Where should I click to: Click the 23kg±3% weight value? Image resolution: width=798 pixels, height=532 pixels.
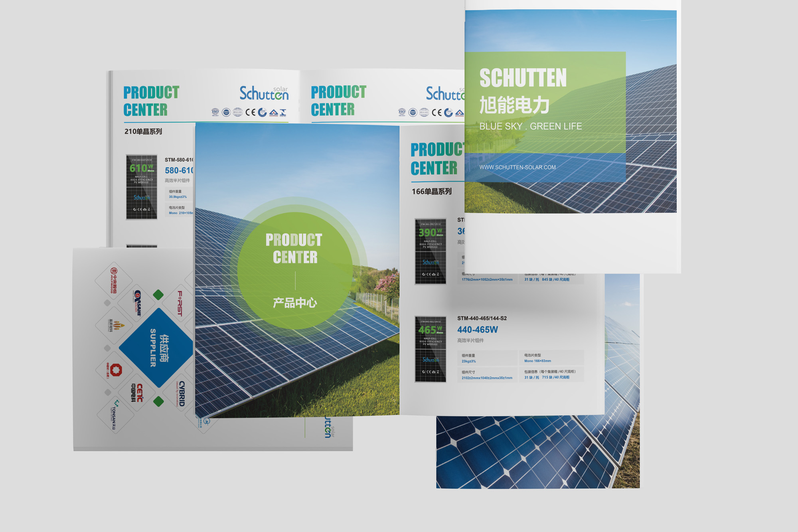pyautogui.click(x=469, y=361)
